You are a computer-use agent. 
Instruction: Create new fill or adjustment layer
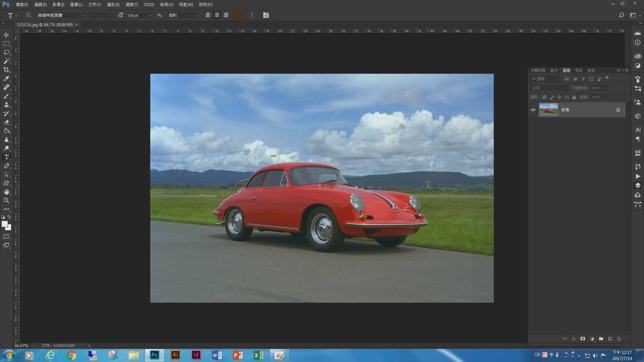592,339
